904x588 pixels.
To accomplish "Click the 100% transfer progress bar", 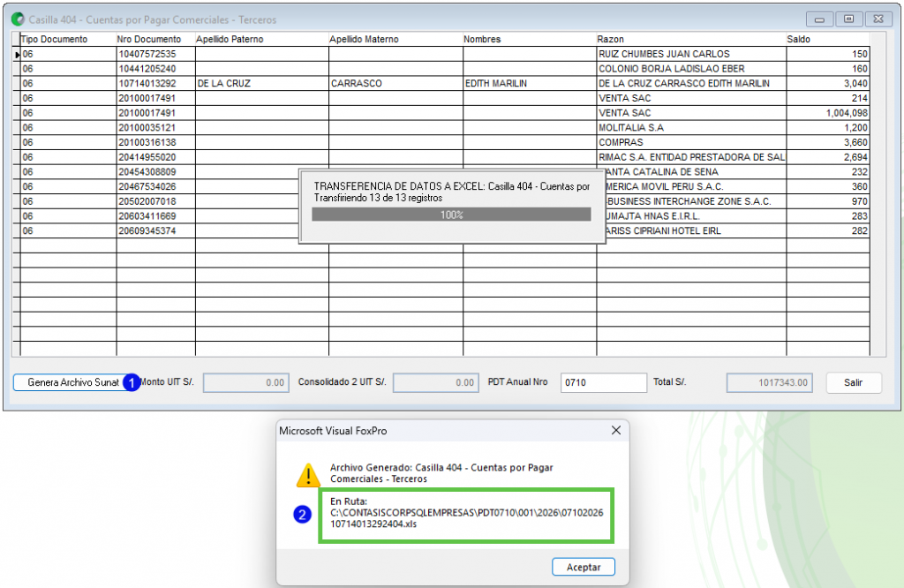I will [x=451, y=215].
